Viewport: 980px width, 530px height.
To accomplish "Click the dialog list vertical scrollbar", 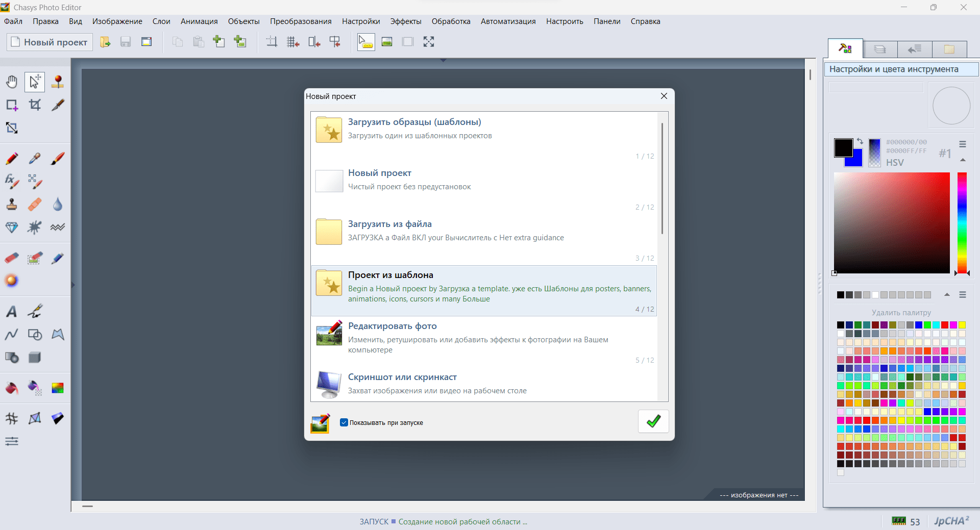I will point(662,179).
